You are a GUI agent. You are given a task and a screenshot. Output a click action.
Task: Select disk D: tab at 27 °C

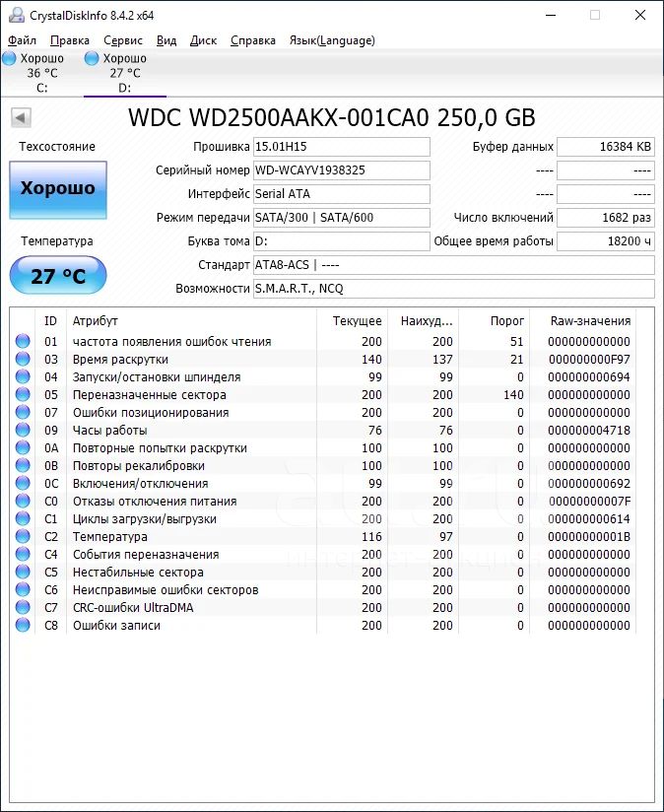125,73
